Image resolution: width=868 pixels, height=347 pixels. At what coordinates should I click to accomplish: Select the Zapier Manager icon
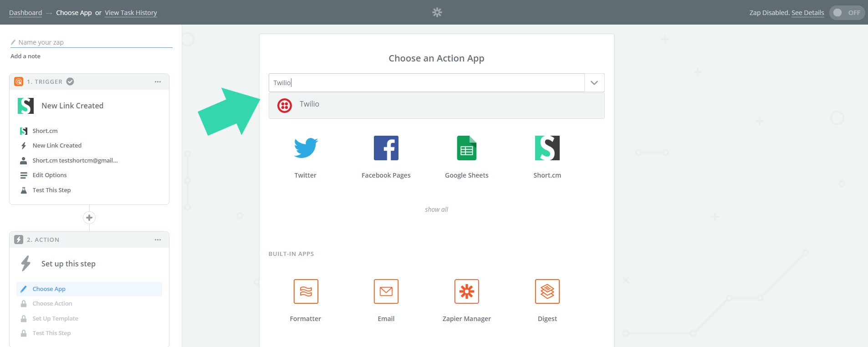466,291
